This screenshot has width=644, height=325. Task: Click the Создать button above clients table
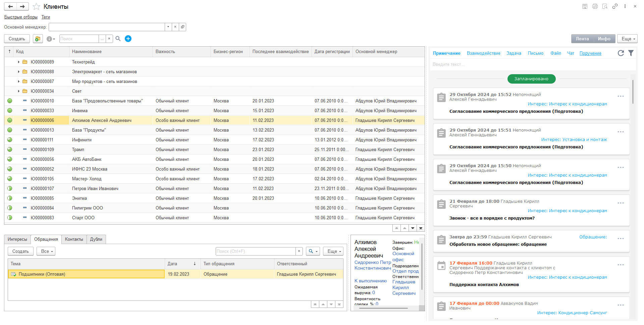[x=17, y=39]
